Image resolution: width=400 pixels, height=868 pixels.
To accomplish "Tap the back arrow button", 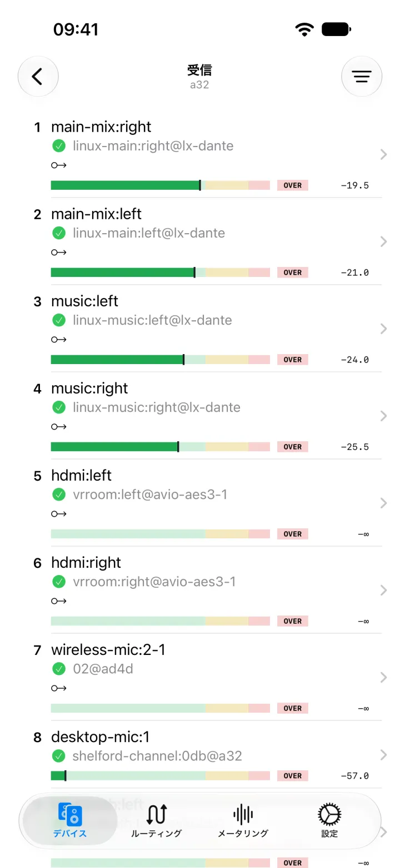I will click(38, 77).
